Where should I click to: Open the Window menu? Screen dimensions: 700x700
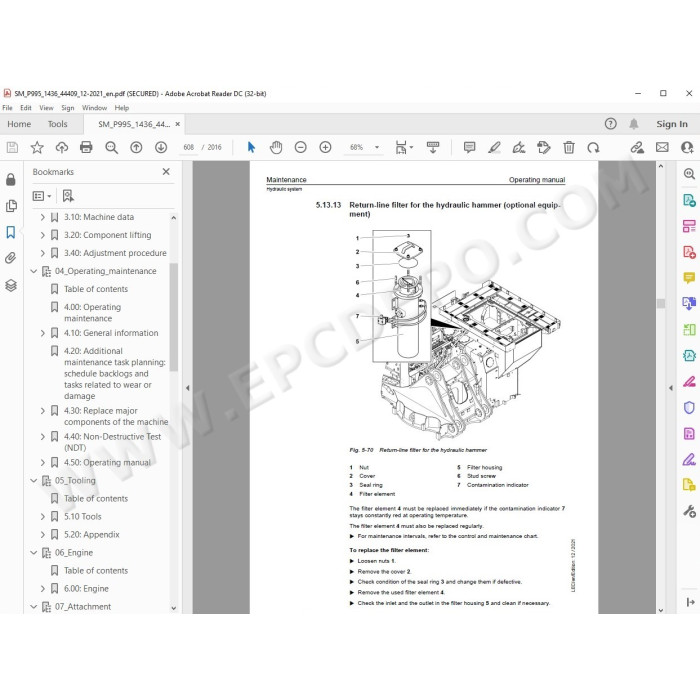coord(94,108)
